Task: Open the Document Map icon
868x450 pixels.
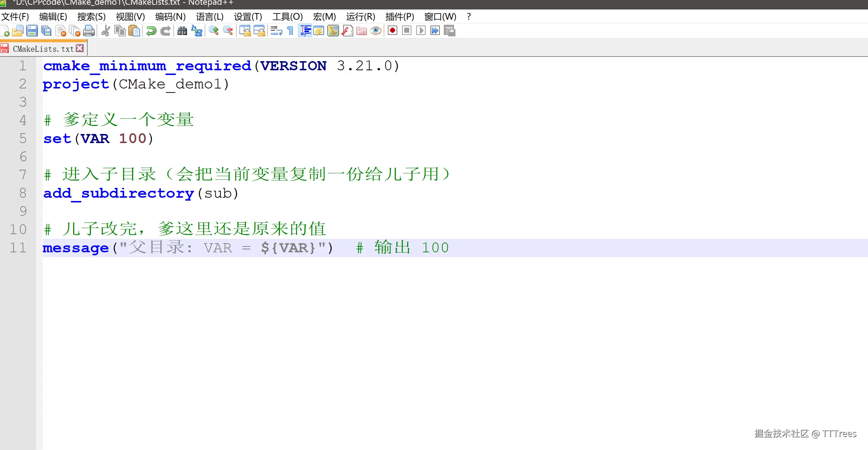Action: 333,31
